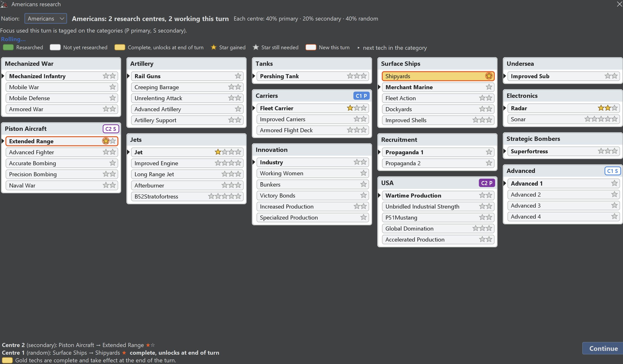Click the C1 S badge on Advanced
Image resolution: width=623 pixels, height=364 pixels.
[612, 171]
